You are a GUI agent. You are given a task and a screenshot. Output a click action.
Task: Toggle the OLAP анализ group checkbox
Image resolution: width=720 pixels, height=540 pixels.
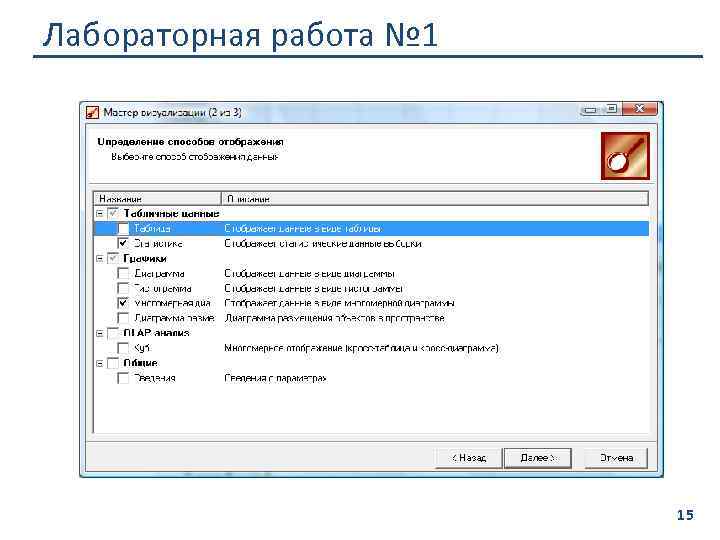coord(113,333)
